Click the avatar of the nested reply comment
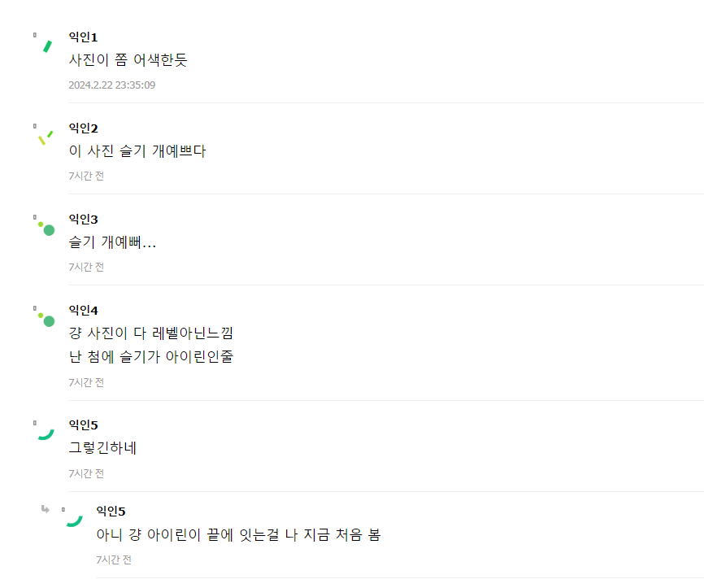704x588 pixels. pos(74,520)
